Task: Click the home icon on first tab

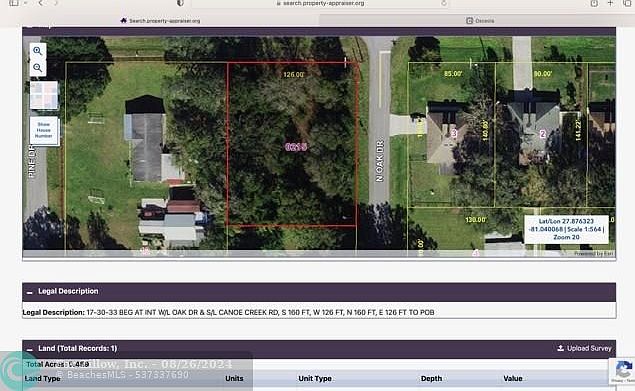Action: click(124, 20)
